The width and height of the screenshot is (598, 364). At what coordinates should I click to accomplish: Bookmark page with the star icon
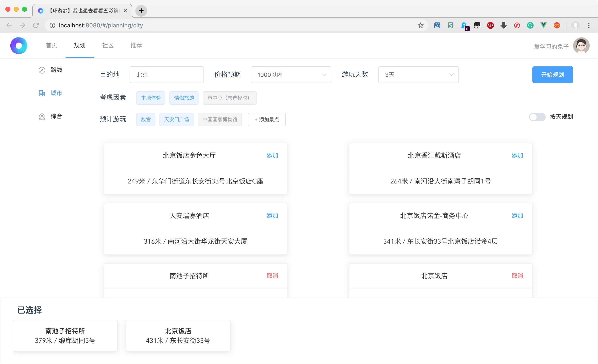[421, 25]
